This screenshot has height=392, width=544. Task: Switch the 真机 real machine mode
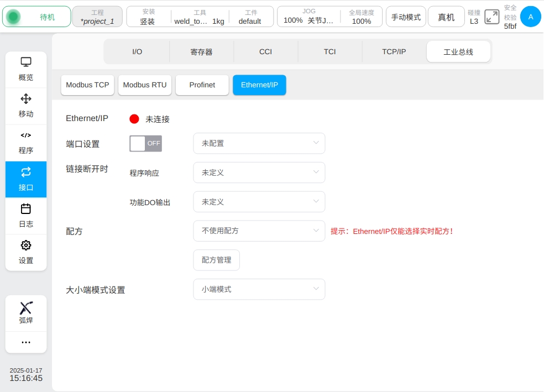446,17
